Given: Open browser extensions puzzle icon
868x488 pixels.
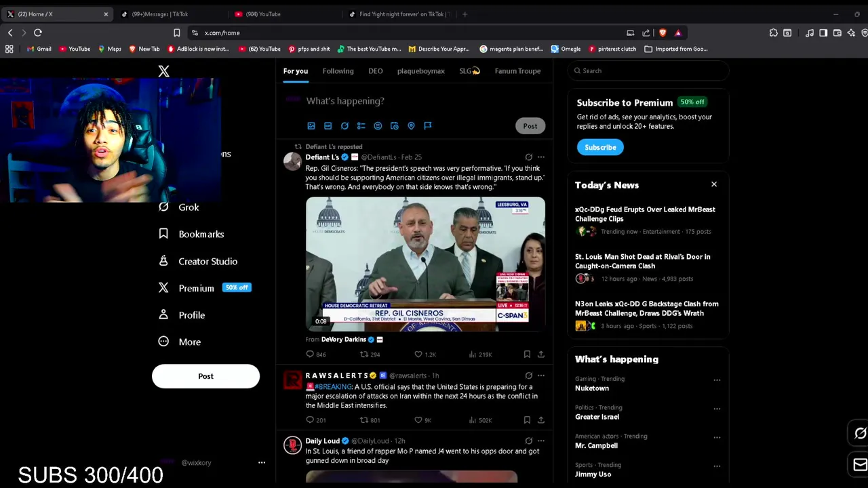Looking at the screenshot, I should point(774,33).
